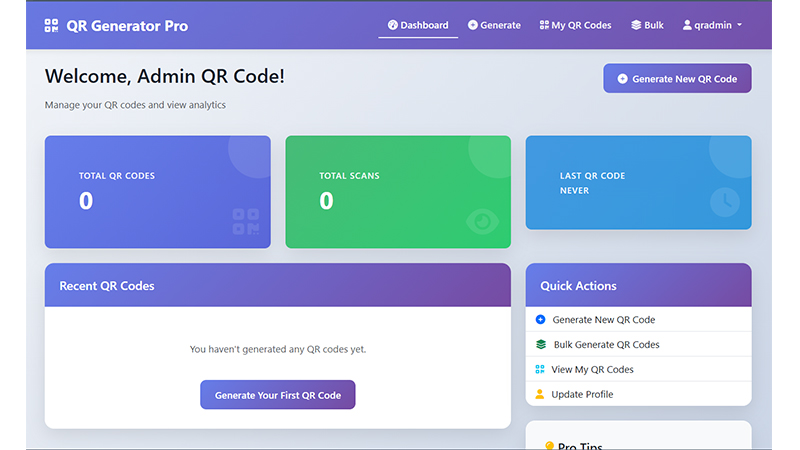
Task: Open Update Profile quick action
Action: (638, 394)
